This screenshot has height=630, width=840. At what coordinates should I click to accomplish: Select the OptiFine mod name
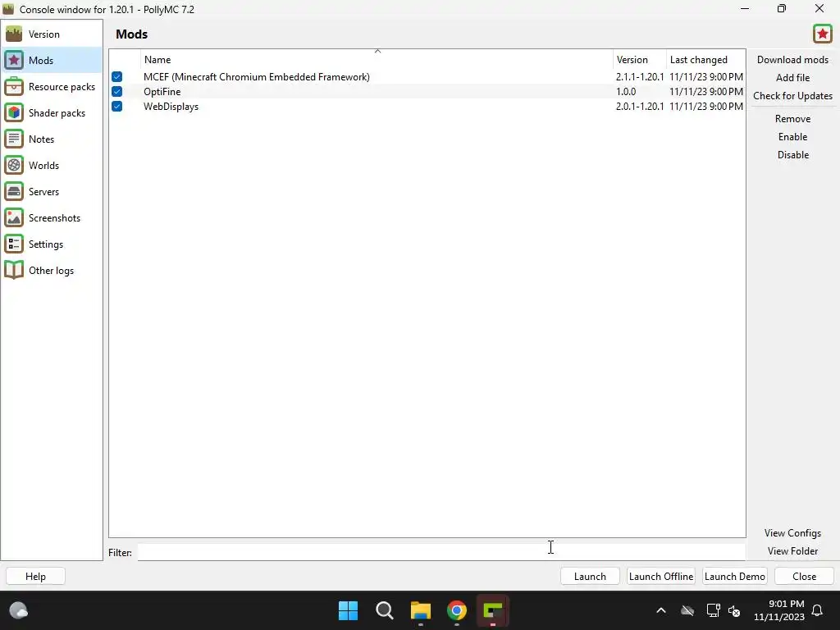coord(162,92)
